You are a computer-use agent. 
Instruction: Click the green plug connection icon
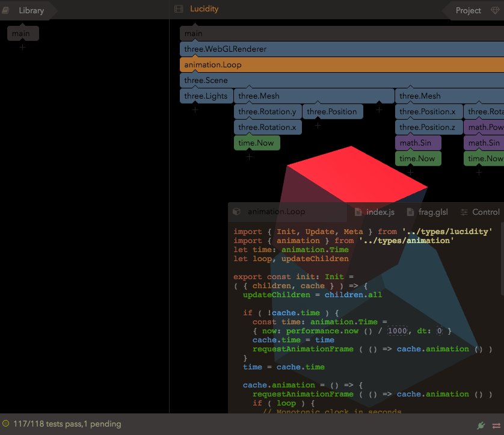tap(481, 426)
